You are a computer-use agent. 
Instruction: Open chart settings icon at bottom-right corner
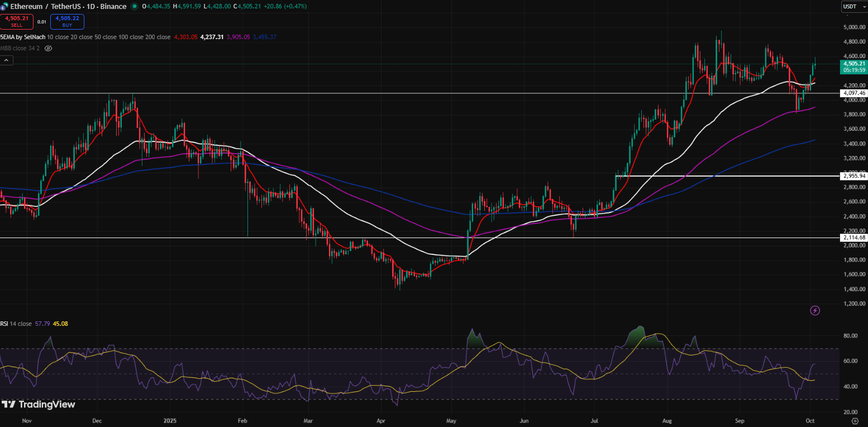[855, 420]
